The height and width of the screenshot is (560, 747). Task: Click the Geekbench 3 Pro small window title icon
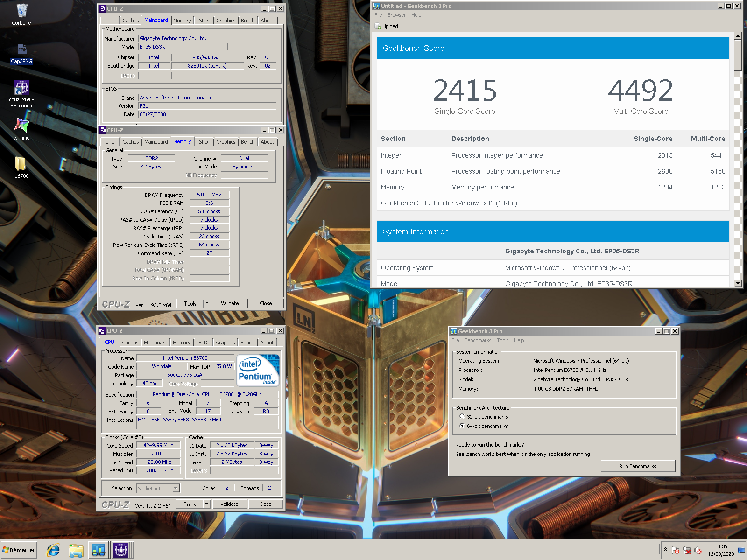(x=453, y=331)
